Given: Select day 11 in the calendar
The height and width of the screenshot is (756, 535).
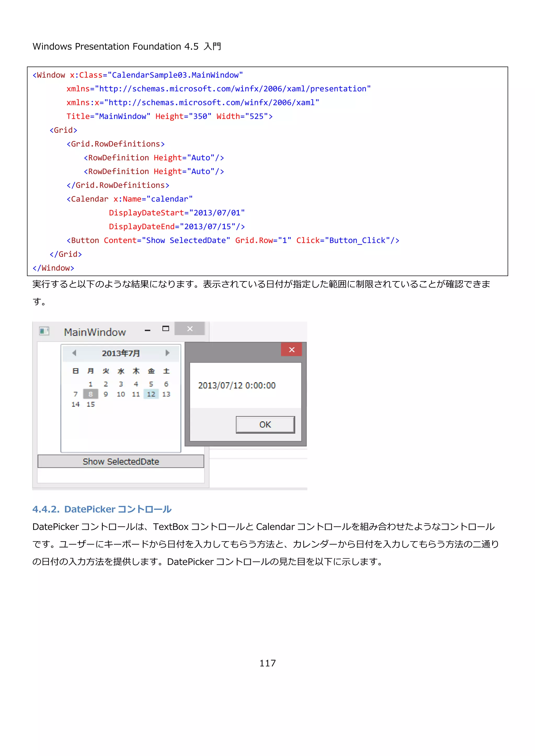Looking at the screenshot, I should click(x=136, y=394).
